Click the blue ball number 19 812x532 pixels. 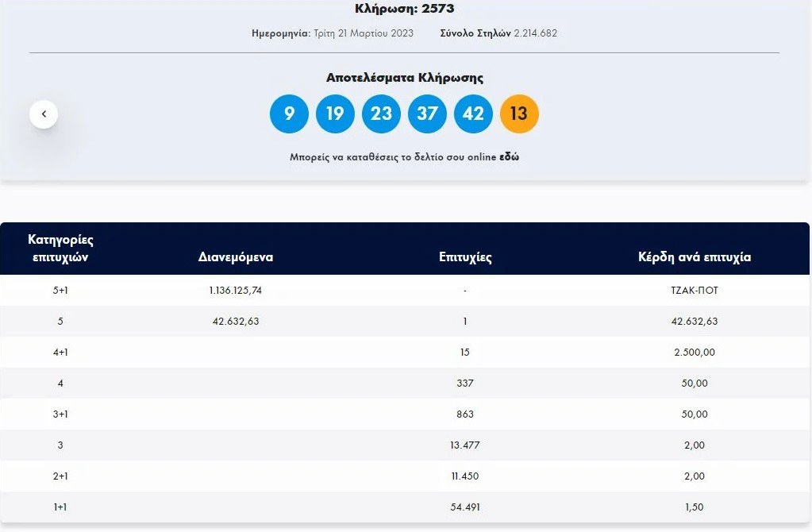pos(335,114)
